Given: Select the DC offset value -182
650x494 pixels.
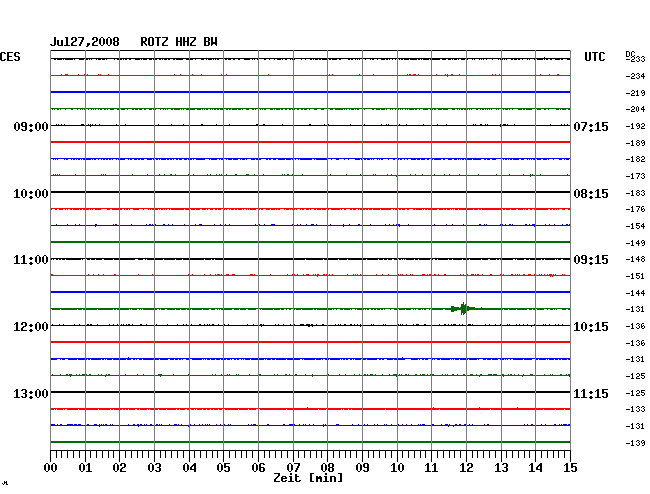Looking at the screenshot, I should [635, 159].
